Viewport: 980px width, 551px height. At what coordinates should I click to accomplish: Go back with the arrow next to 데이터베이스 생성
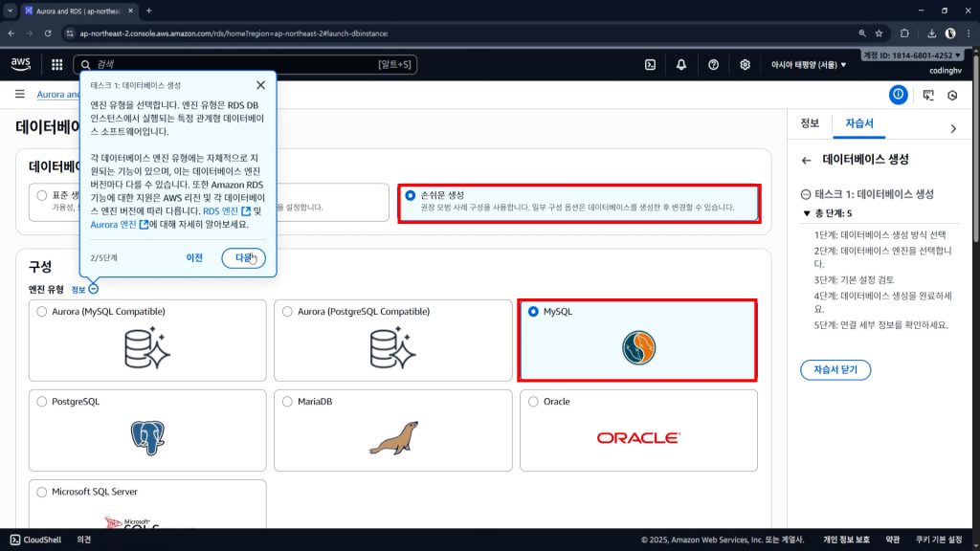point(806,161)
